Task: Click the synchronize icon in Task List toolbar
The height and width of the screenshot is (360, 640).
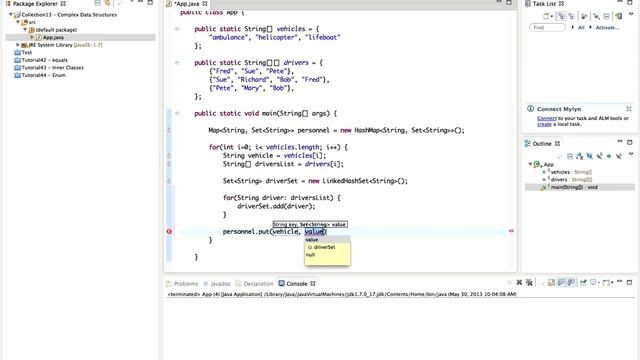Action: point(619,16)
